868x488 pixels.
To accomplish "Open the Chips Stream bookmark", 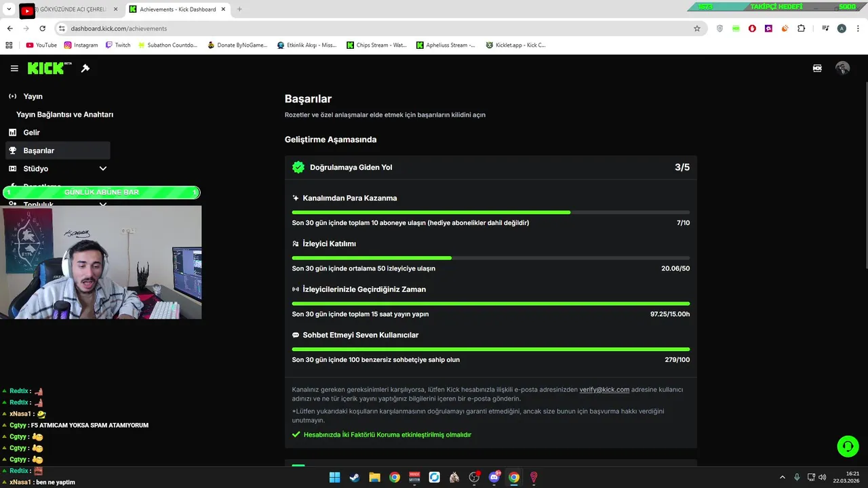I will pyautogui.click(x=376, y=45).
